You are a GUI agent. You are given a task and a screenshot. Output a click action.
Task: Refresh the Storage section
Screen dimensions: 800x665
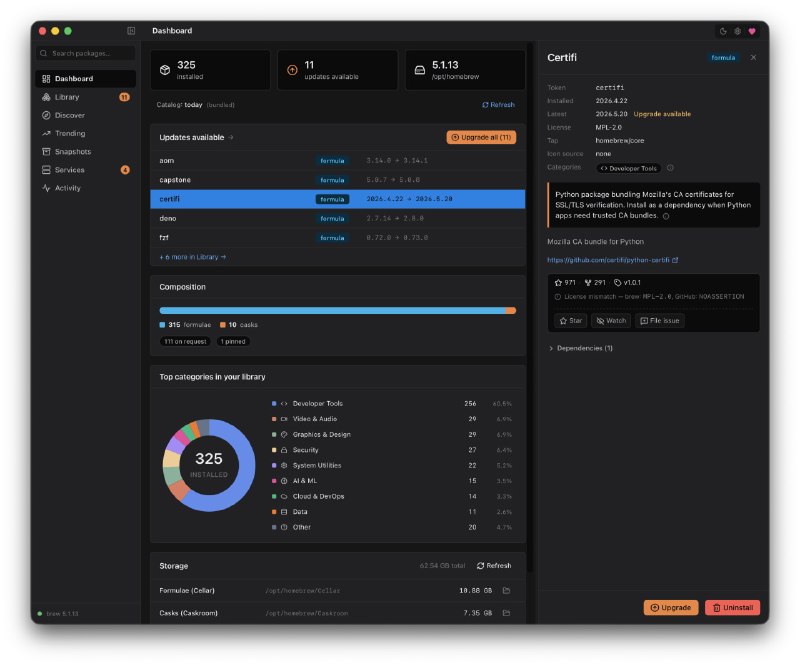[x=494, y=565]
